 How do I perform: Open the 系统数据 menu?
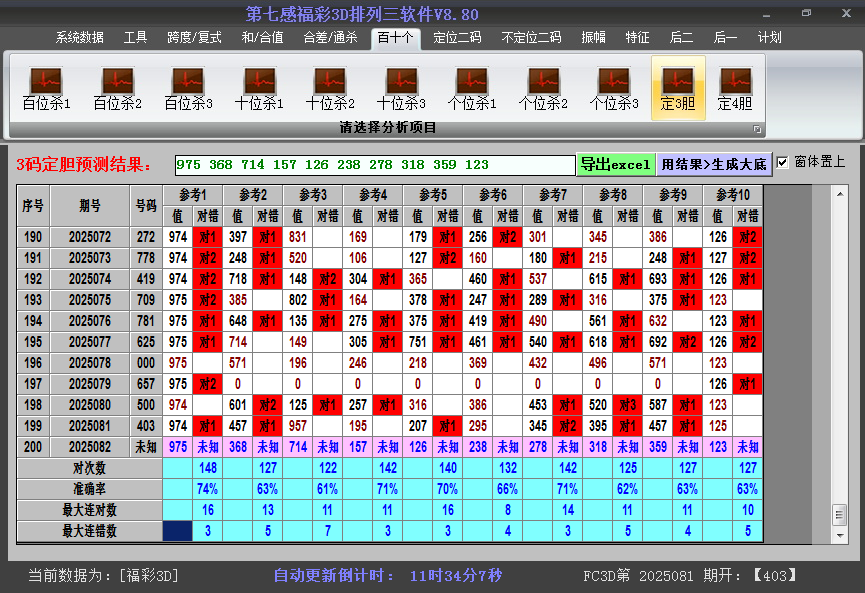[x=79, y=37]
